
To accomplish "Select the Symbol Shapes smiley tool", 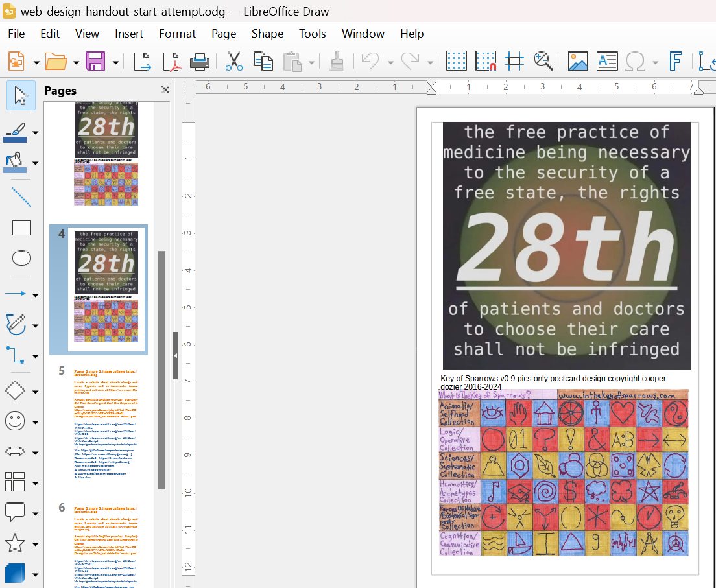I will point(15,421).
